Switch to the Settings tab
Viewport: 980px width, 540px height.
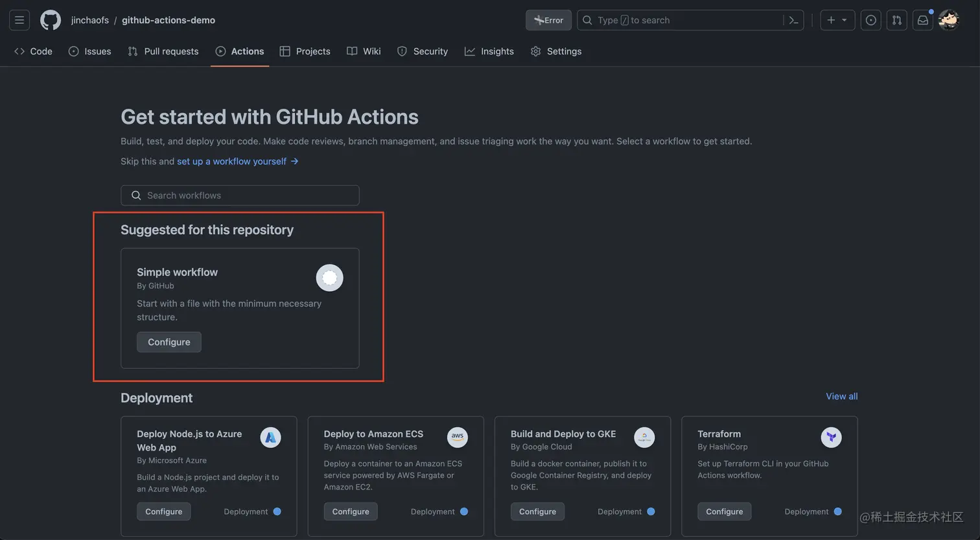(556, 51)
